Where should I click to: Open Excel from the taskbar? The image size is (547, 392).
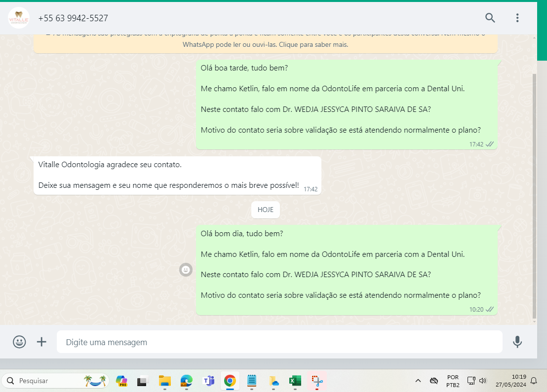point(295,381)
